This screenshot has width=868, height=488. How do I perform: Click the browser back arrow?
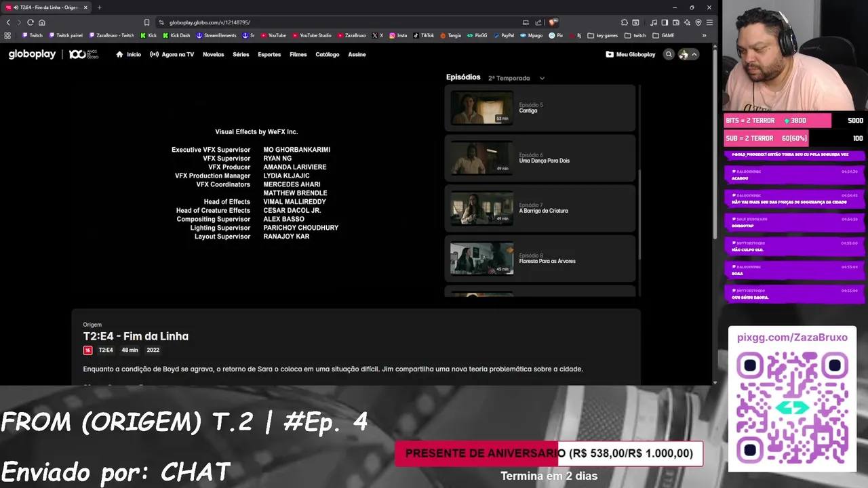point(8,22)
